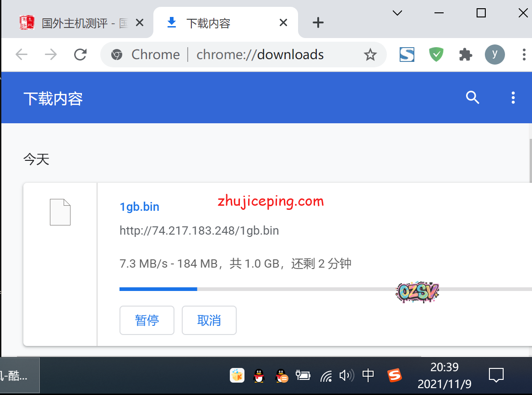Expand the tab search chevron
532x395 pixels.
point(397,13)
